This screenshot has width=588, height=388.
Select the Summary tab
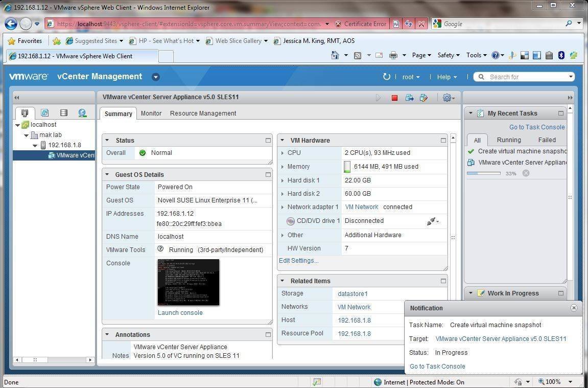(118, 113)
